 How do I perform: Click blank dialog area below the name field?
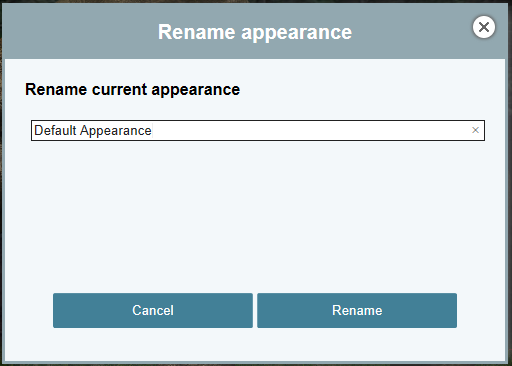255,213
